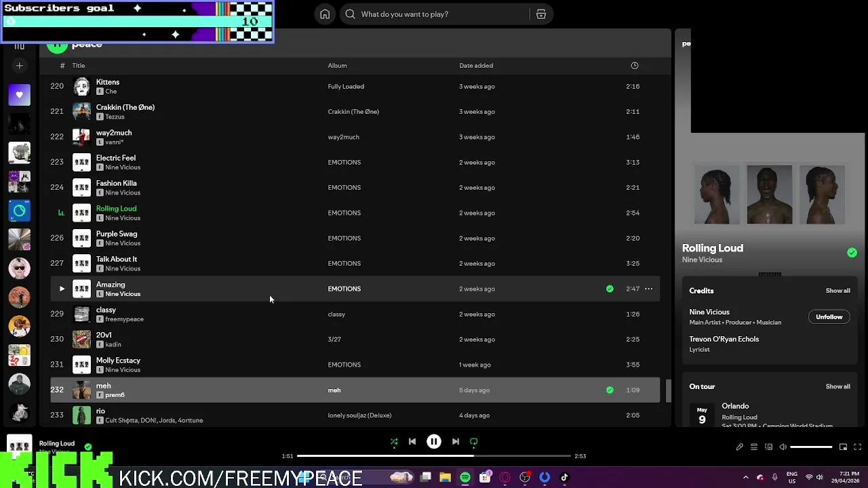Open the Browse icon in search bar
Screen dimensions: 868x488
click(541, 14)
